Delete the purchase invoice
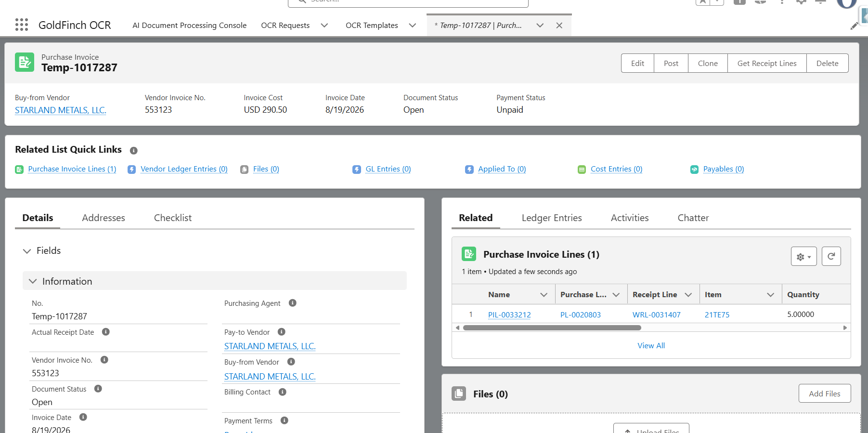This screenshot has height=433, width=868. [x=828, y=63]
